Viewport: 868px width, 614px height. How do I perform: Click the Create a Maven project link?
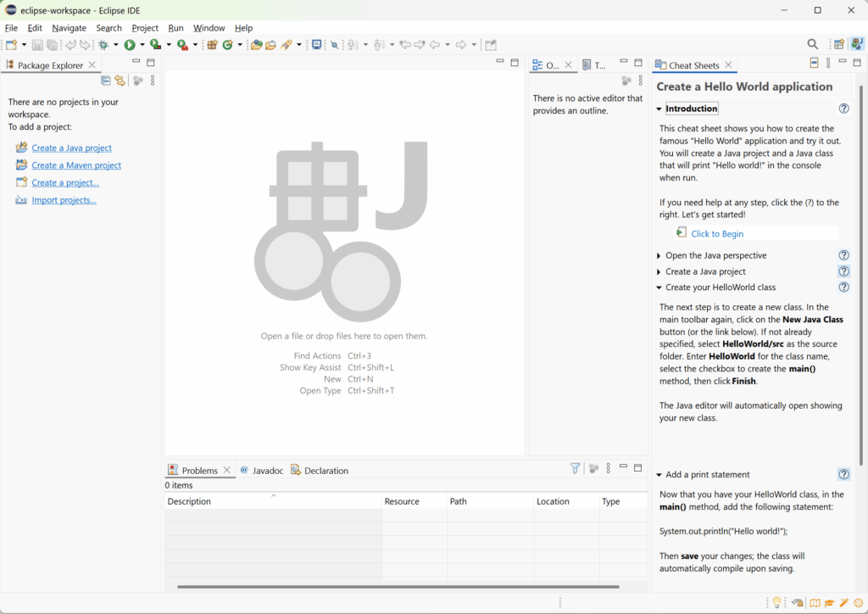click(x=76, y=165)
